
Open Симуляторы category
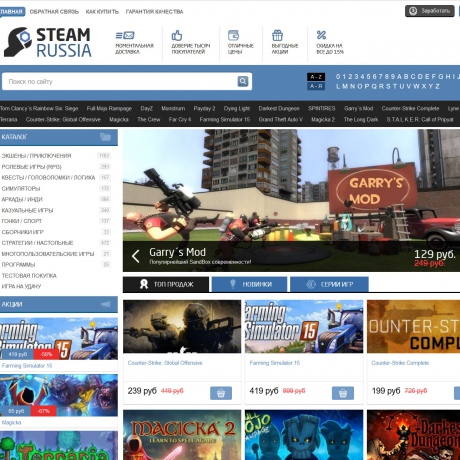click(x=21, y=188)
